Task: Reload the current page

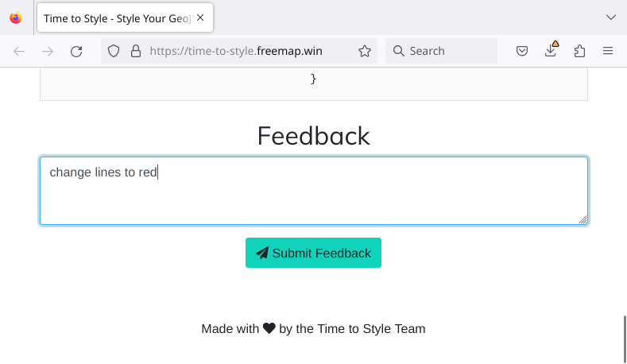Action: point(76,51)
